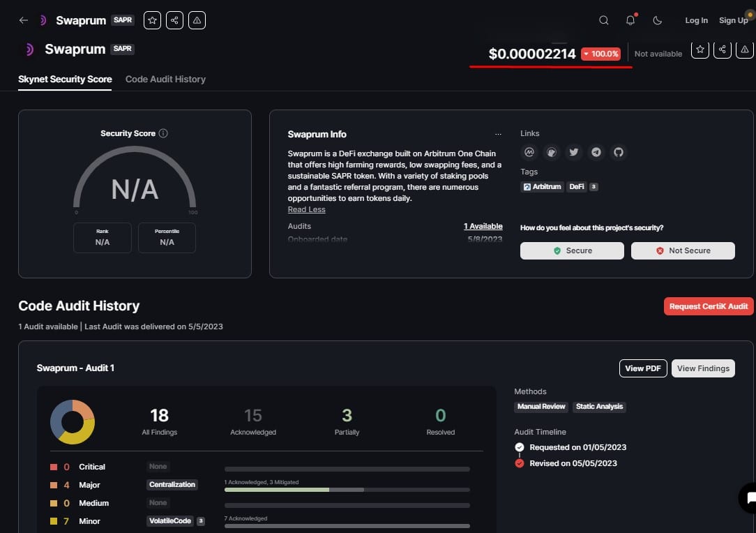Open the Telegram link icon
The width and height of the screenshot is (756, 533).
[x=596, y=152]
